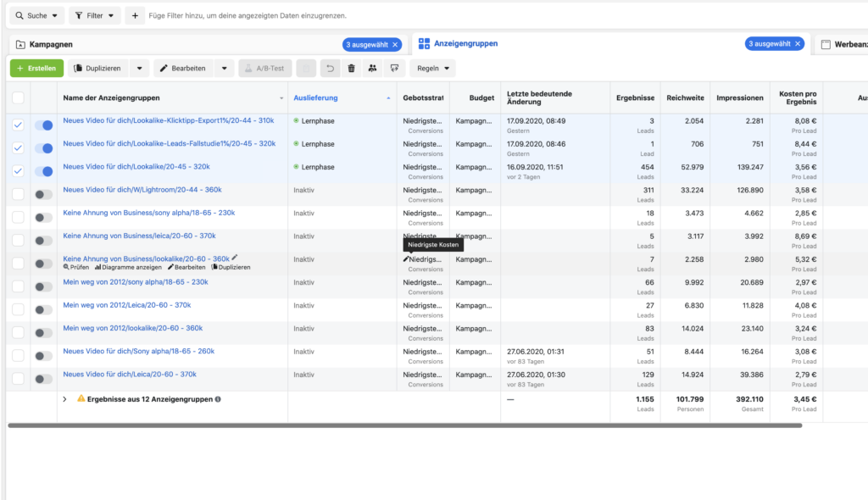868x500 pixels.
Task: Uncheck the Lookalike-Leads-Fallstudie1% row checkbox
Action: (19, 148)
